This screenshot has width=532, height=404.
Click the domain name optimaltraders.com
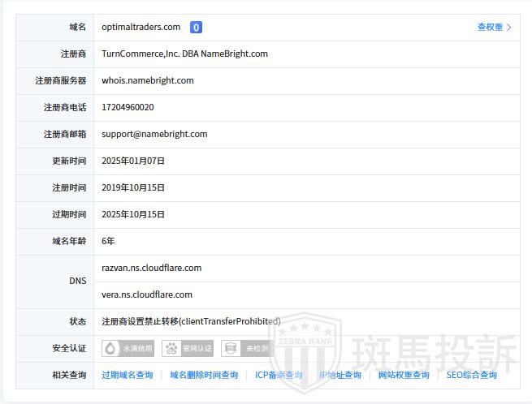coord(141,28)
